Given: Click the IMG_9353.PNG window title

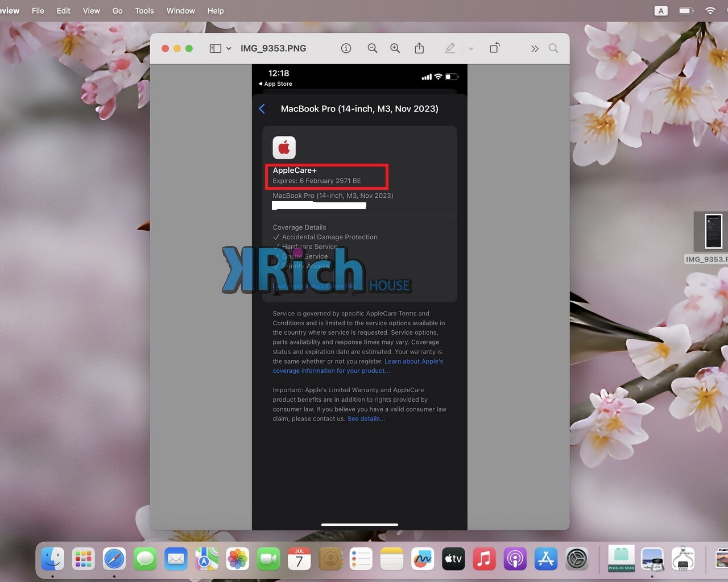Looking at the screenshot, I should point(273,48).
